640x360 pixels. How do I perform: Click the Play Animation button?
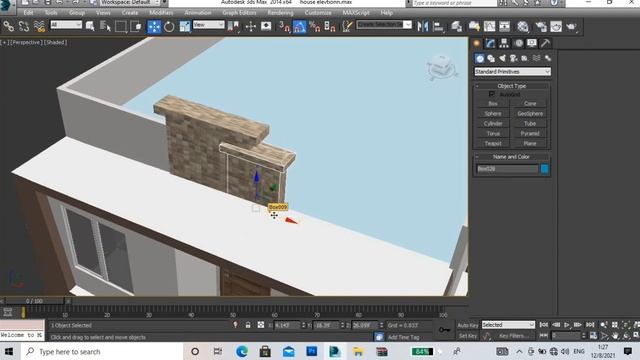click(567, 325)
